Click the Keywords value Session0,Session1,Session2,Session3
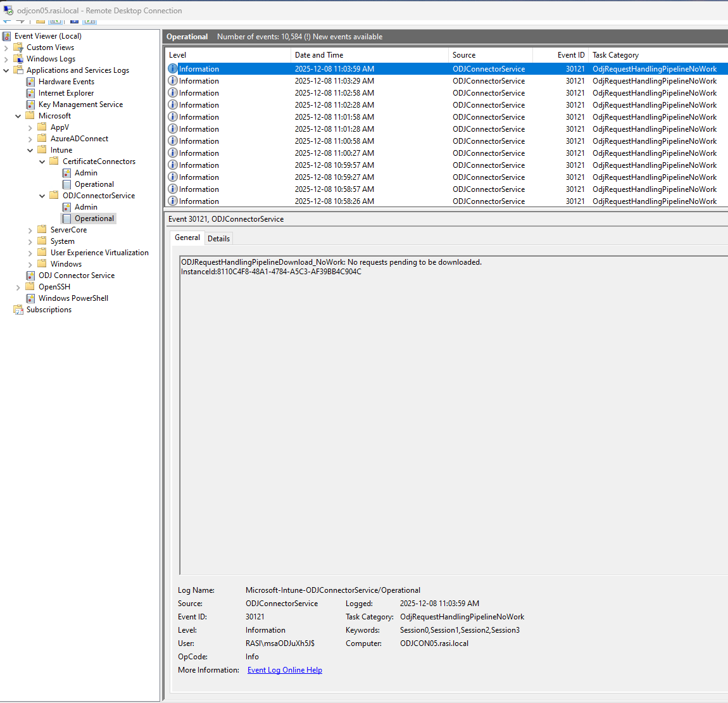Viewport: 728px width, 703px height. (x=460, y=630)
